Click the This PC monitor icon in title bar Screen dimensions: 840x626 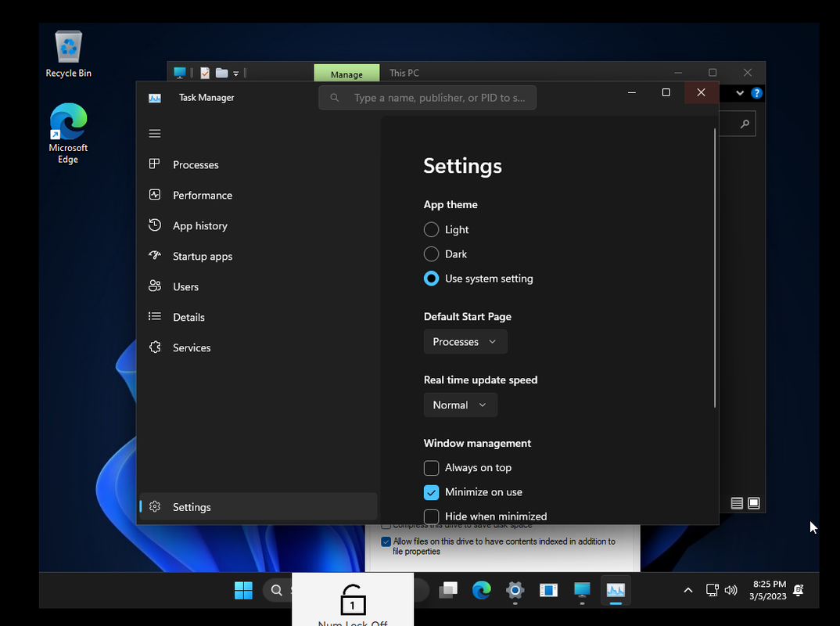pos(180,72)
